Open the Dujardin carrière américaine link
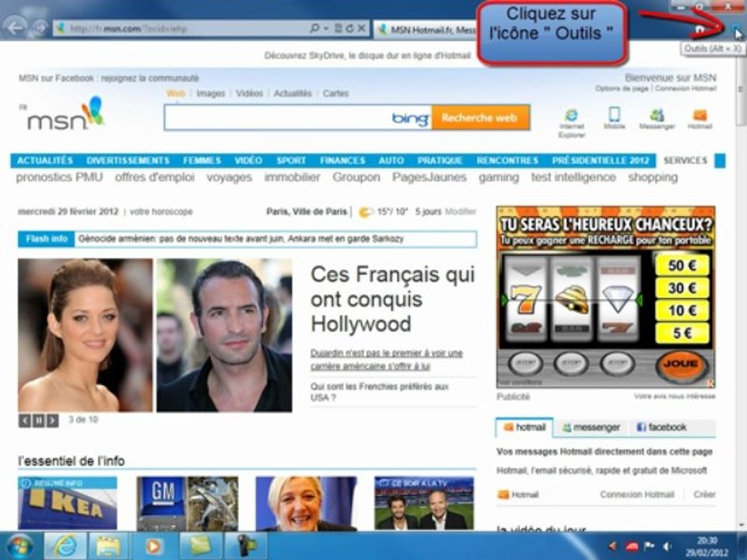This screenshot has width=747, height=560. [x=387, y=359]
